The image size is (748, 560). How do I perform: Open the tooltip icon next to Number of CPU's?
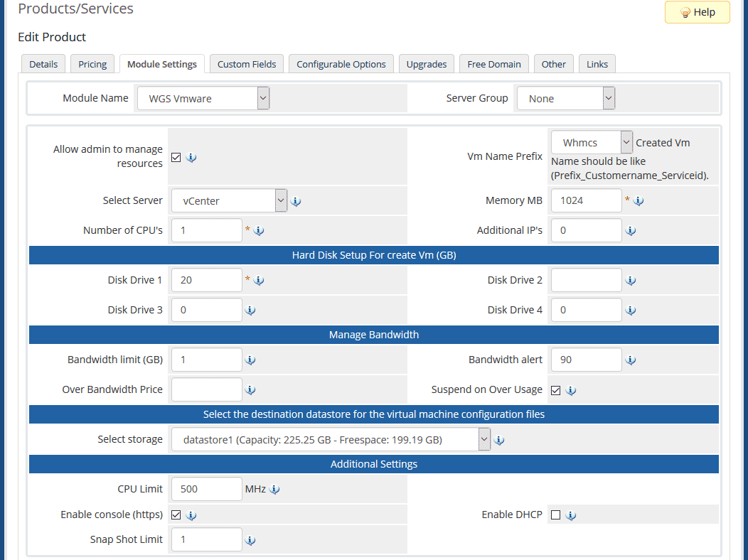tap(259, 230)
